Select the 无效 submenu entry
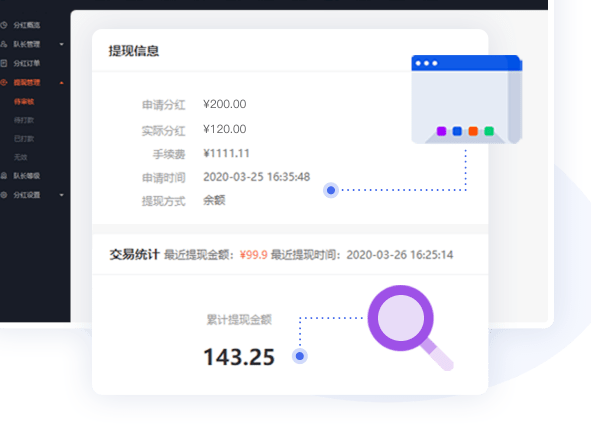 pyautogui.click(x=21, y=157)
